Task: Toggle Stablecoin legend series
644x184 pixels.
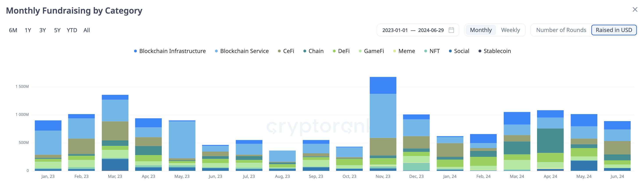Action: point(495,51)
